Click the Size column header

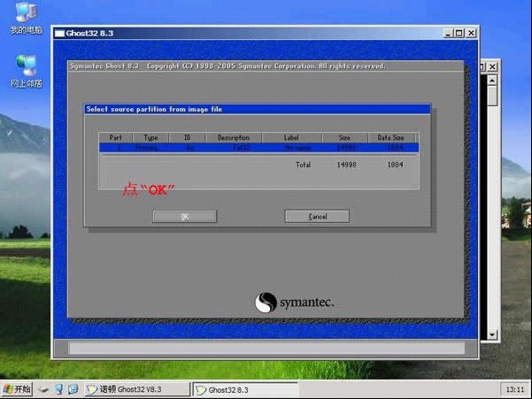pyautogui.click(x=343, y=138)
